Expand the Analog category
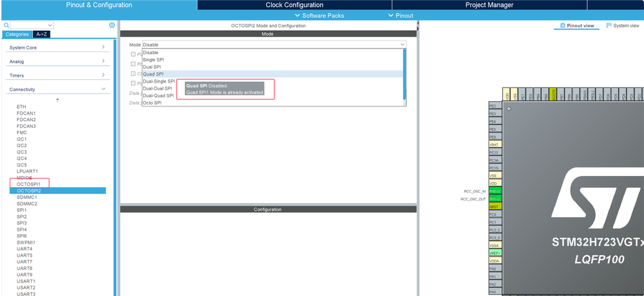644x296 pixels. click(x=57, y=61)
